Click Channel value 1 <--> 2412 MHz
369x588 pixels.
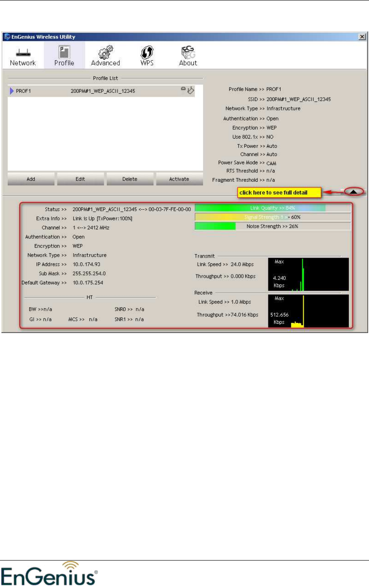click(91, 228)
